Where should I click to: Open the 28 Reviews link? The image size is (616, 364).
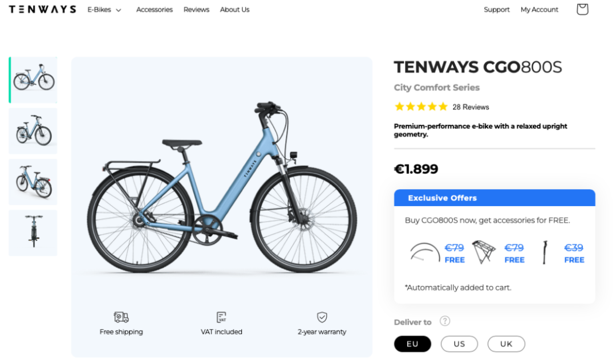tap(471, 107)
